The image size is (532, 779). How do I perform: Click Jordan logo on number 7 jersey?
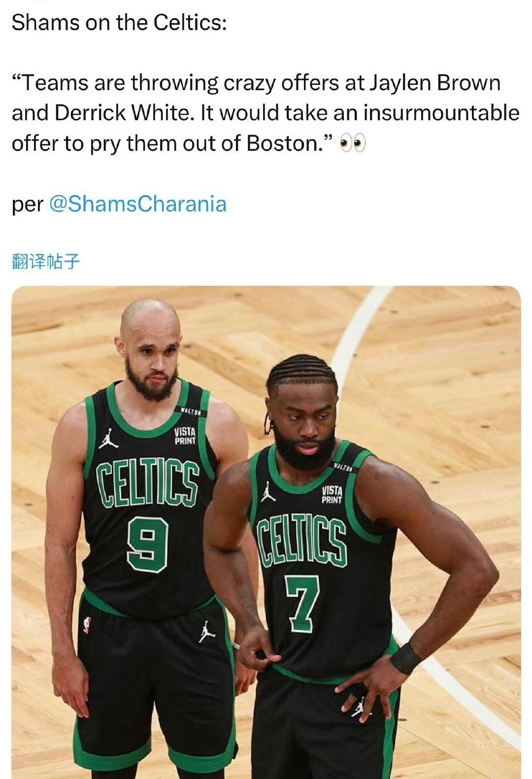point(267,491)
